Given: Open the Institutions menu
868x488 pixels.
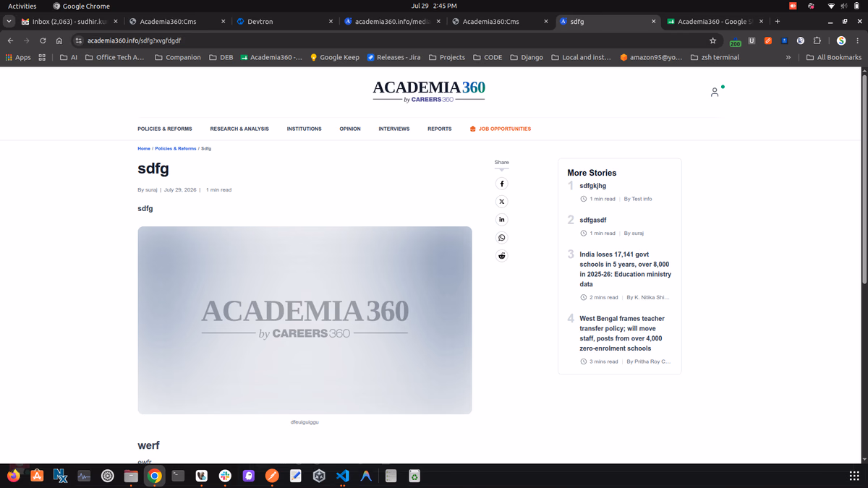Looking at the screenshot, I should (304, 129).
